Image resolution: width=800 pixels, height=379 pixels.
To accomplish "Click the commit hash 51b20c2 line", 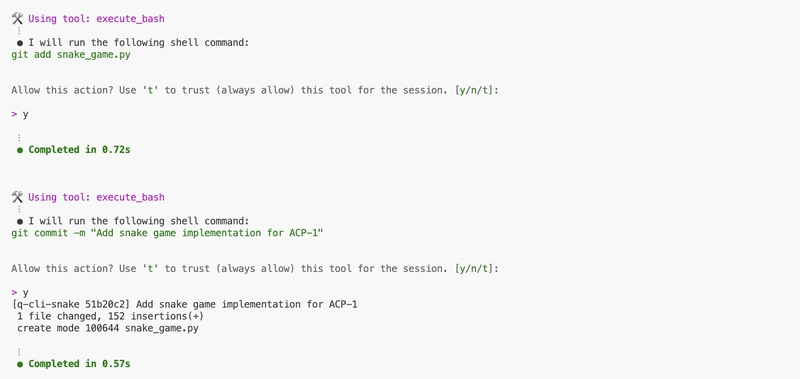I will click(184, 305).
